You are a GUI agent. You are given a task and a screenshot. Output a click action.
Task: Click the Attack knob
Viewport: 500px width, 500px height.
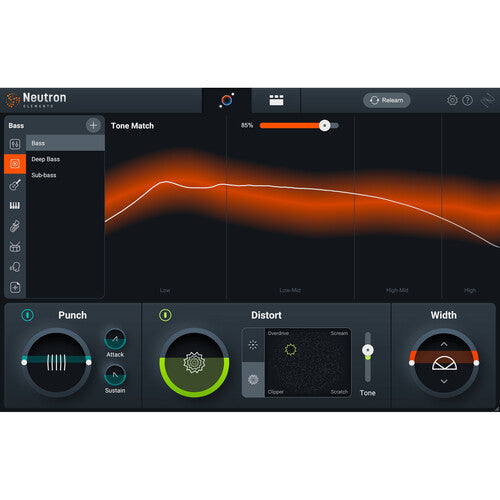pyautogui.click(x=115, y=339)
